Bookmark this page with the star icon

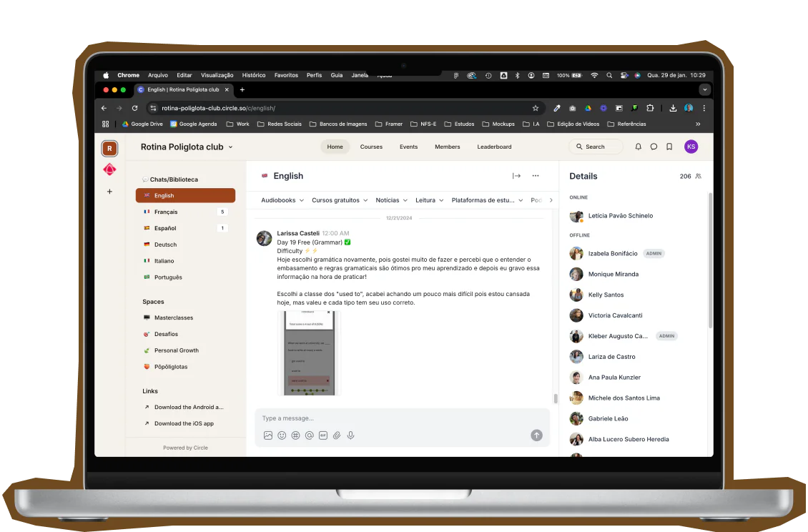click(x=536, y=108)
